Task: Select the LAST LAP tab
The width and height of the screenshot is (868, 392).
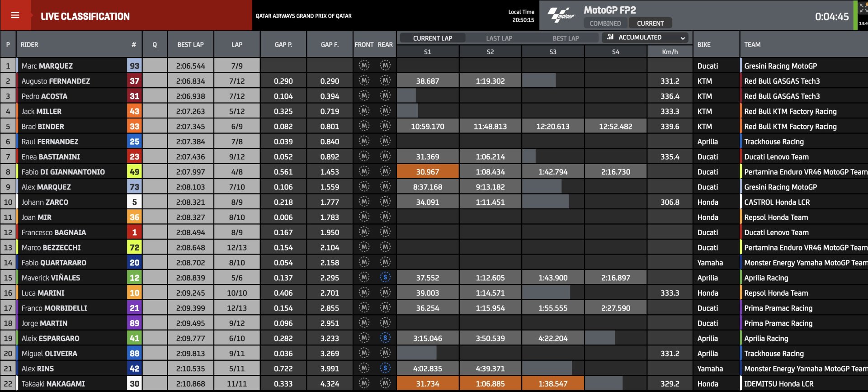Action: pos(499,38)
